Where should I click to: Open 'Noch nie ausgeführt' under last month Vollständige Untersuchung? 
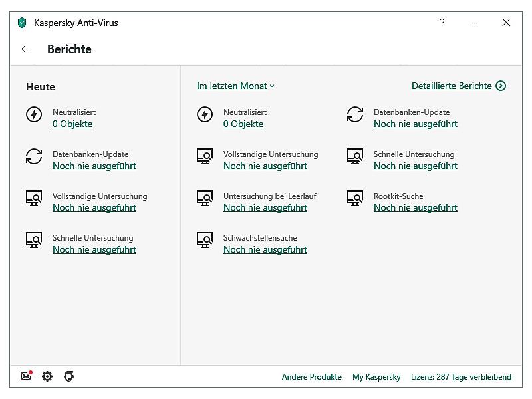pyautogui.click(x=265, y=166)
